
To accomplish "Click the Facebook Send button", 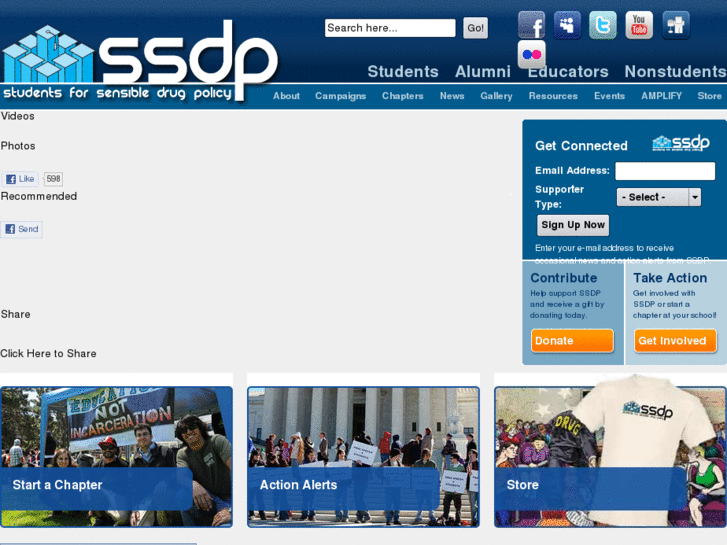I will click(22, 229).
